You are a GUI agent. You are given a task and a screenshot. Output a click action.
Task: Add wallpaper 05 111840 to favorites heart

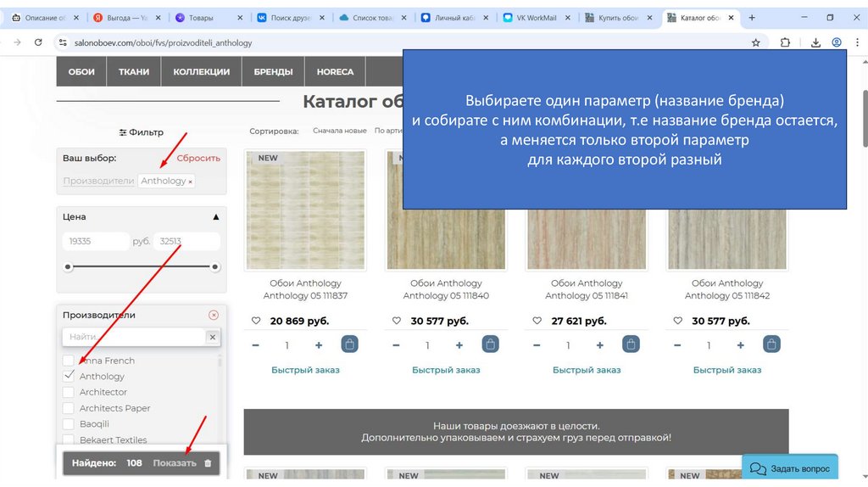tap(397, 321)
